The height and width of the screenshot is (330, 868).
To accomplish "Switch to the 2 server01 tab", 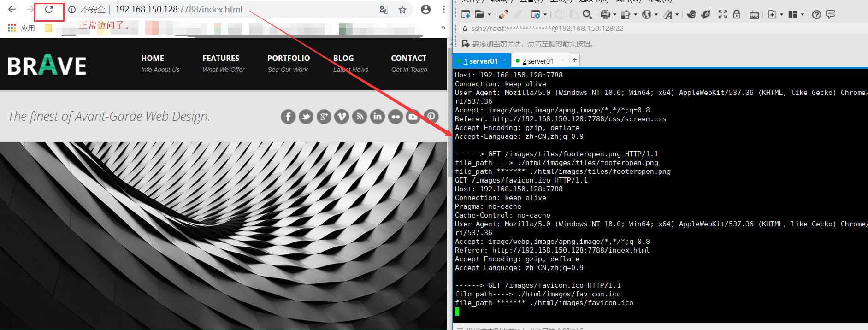I will (x=537, y=61).
